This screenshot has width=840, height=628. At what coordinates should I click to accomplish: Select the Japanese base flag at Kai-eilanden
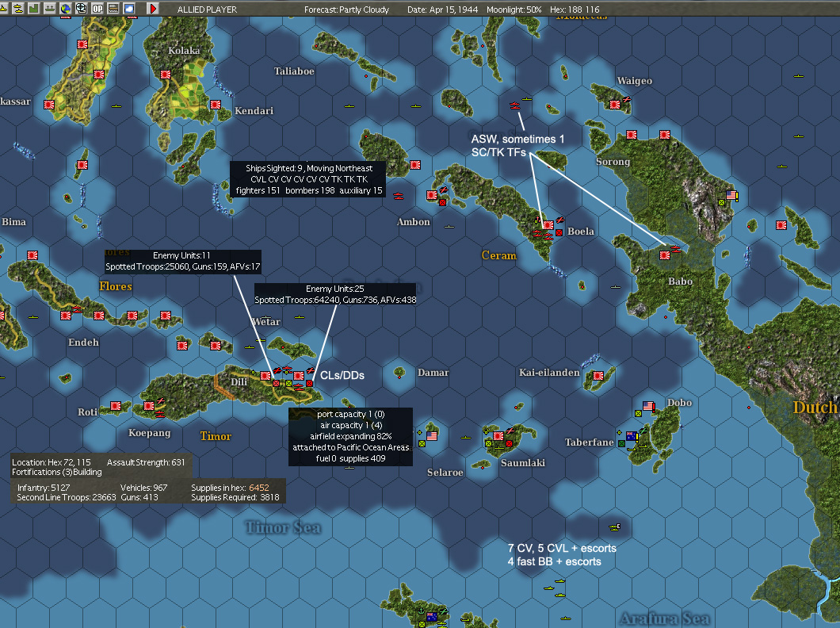click(x=598, y=376)
